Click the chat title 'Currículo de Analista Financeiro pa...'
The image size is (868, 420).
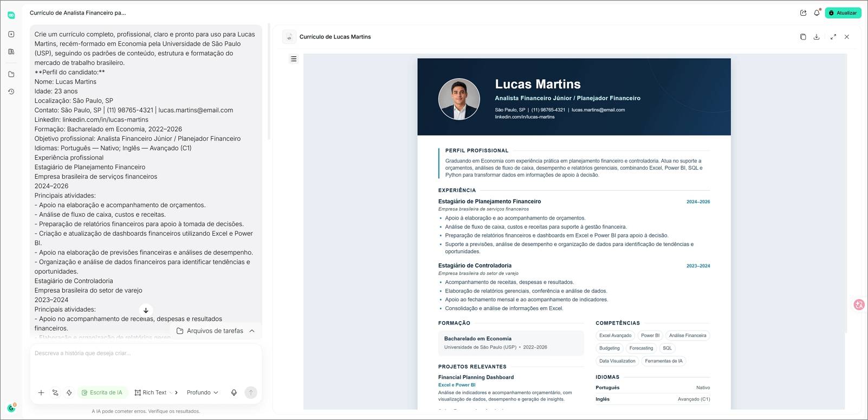77,12
